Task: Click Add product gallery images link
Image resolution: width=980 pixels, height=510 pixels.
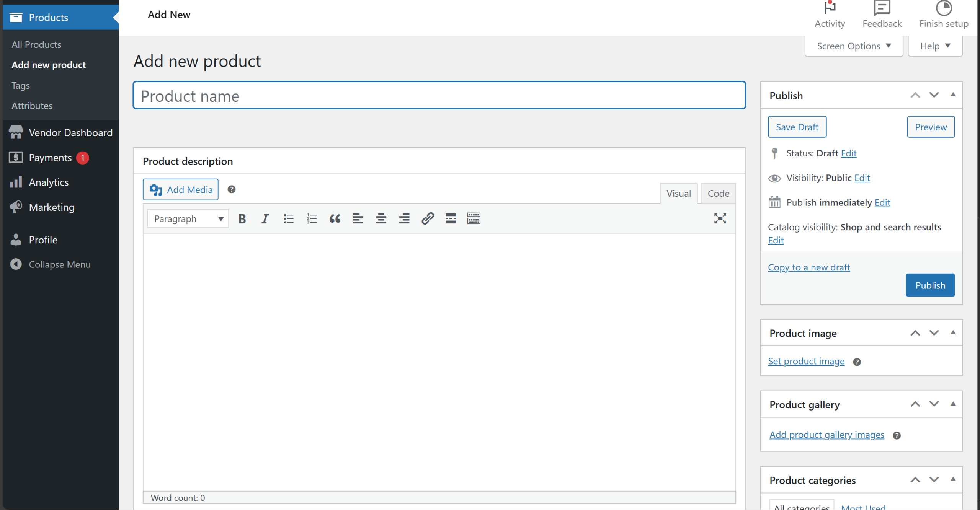Action: tap(827, 435)
